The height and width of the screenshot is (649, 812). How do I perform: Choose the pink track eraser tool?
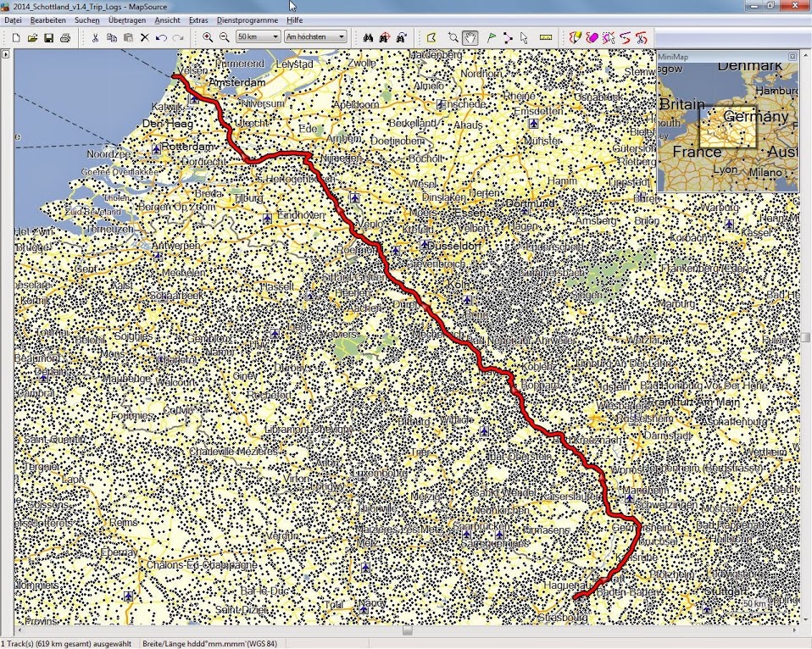[x=592, y=37]
